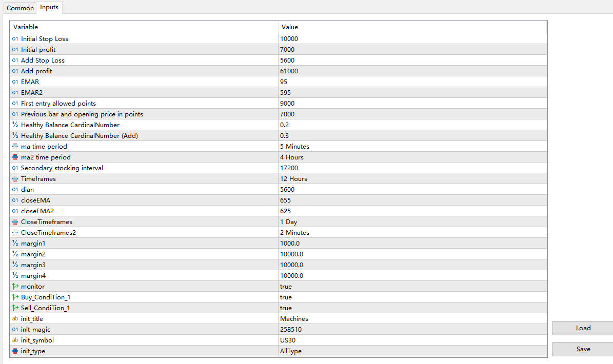Click the boolean icon beside Sell_CondiTion_1

click(15, 308)
